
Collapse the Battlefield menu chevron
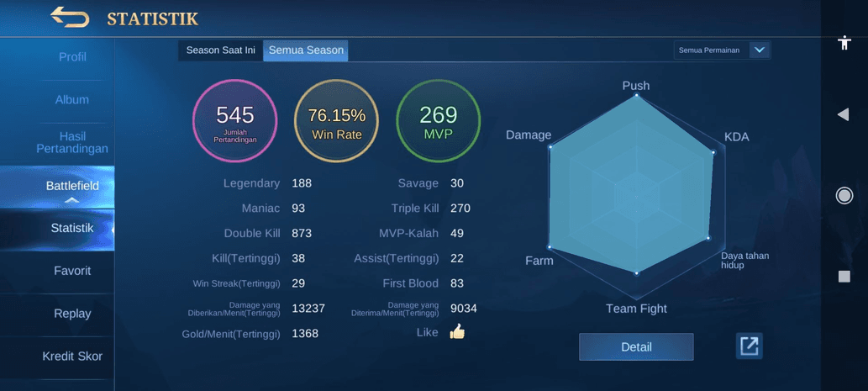[72, 201]
